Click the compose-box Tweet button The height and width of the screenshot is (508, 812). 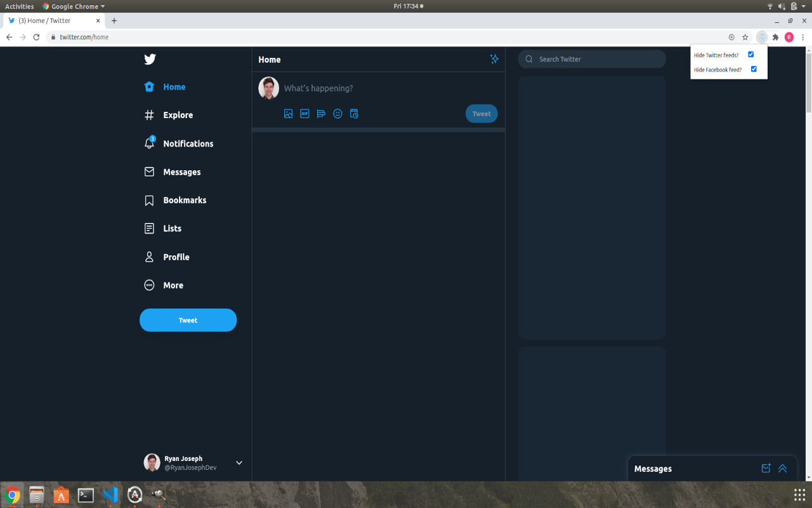tap(481, 114)
